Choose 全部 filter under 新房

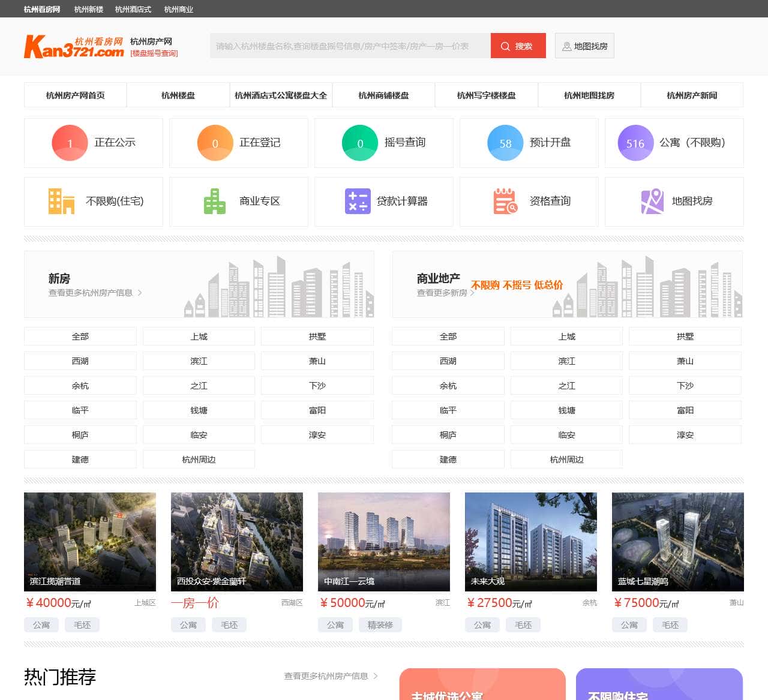pos(80,336)
